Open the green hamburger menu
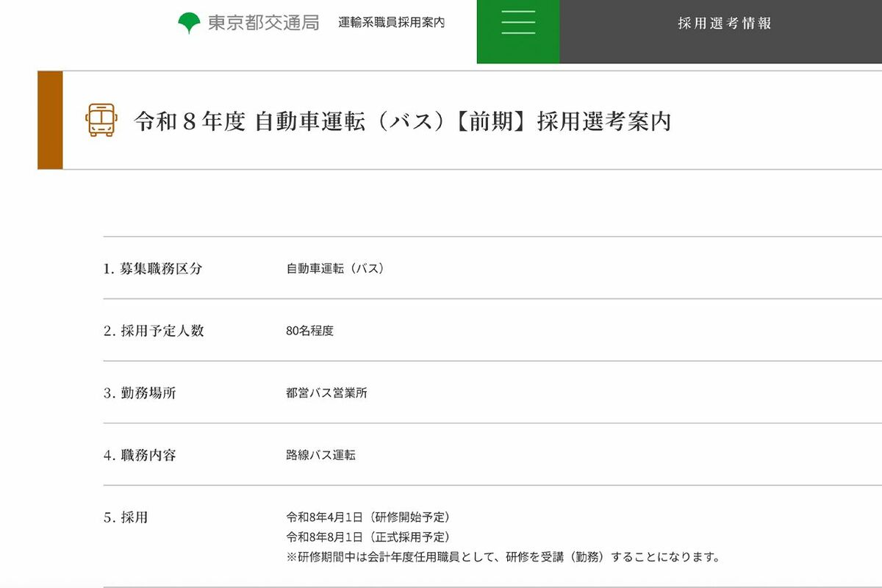 point(517,24)
